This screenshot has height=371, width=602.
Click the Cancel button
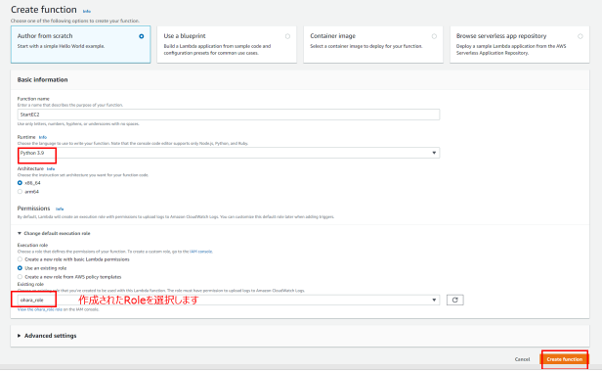pos(522,359)
